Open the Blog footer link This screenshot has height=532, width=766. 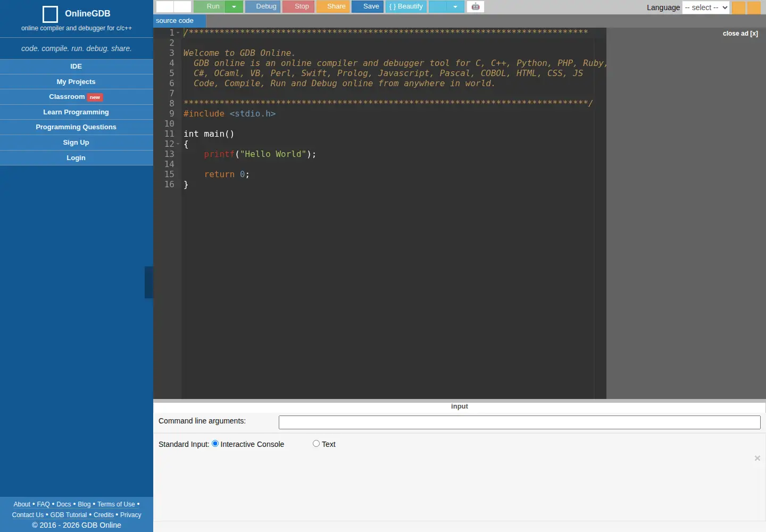click(x=84, y=504)
